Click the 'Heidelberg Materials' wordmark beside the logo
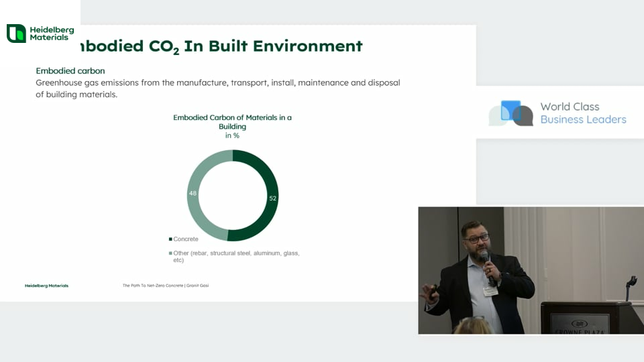 tap(52, 34)
